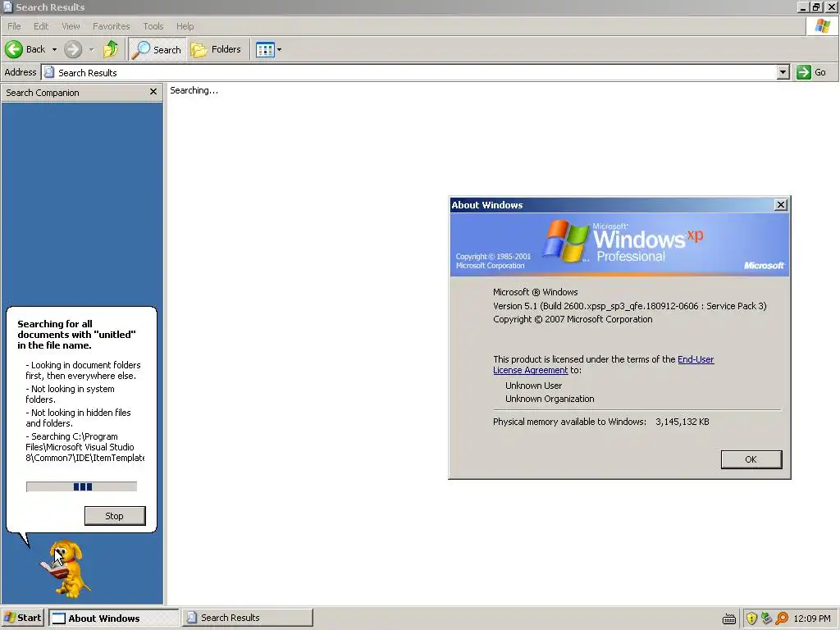Click the keyboard tray icon
Image resolution: width=840 pixels, height=630 pixels.
[x=729, y=619]
